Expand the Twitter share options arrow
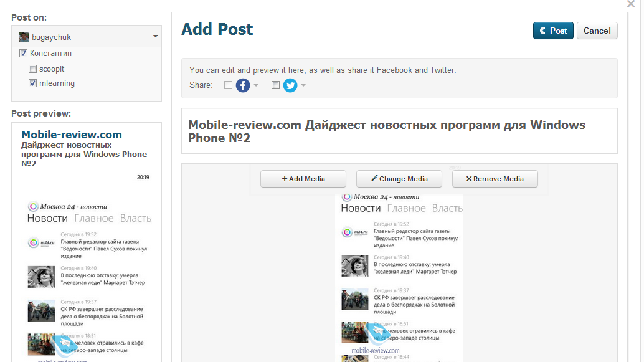 (x=303, y=85)
